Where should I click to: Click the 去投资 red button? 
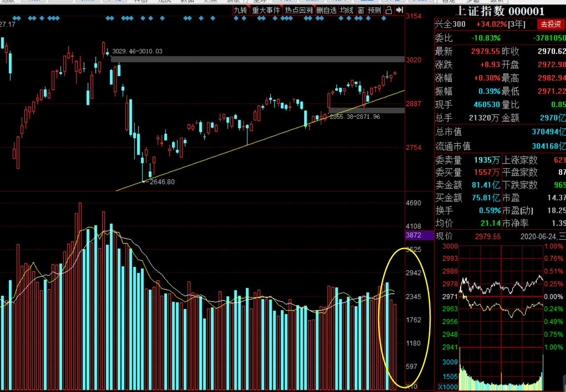tap(550, 24)
